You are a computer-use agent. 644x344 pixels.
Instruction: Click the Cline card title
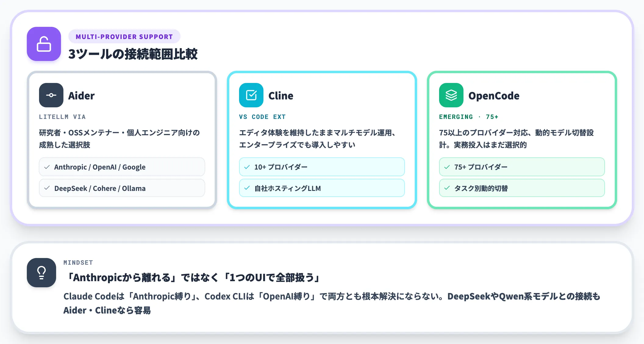pos(281,96)
